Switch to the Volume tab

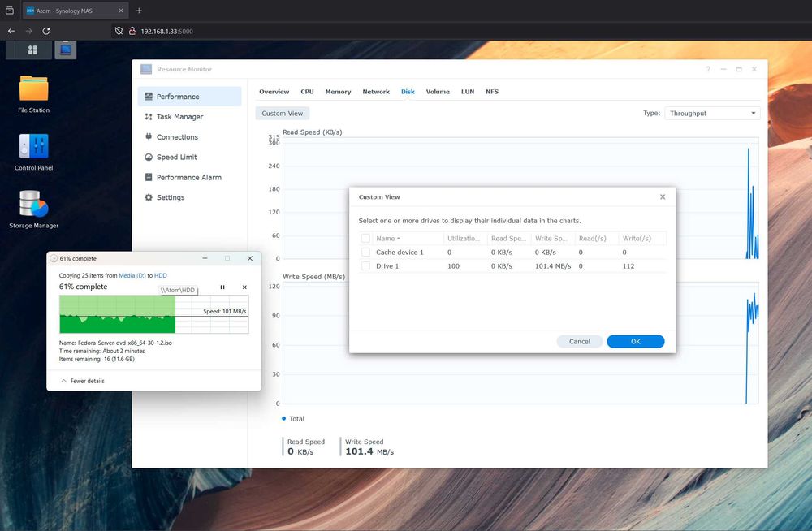click(x=438, y=92)
